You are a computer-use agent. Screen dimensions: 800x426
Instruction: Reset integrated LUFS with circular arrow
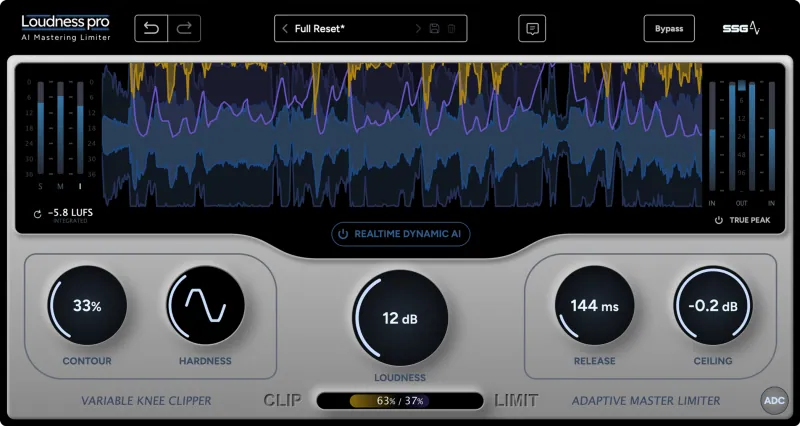pyautogui.click(x=37, y=214)
